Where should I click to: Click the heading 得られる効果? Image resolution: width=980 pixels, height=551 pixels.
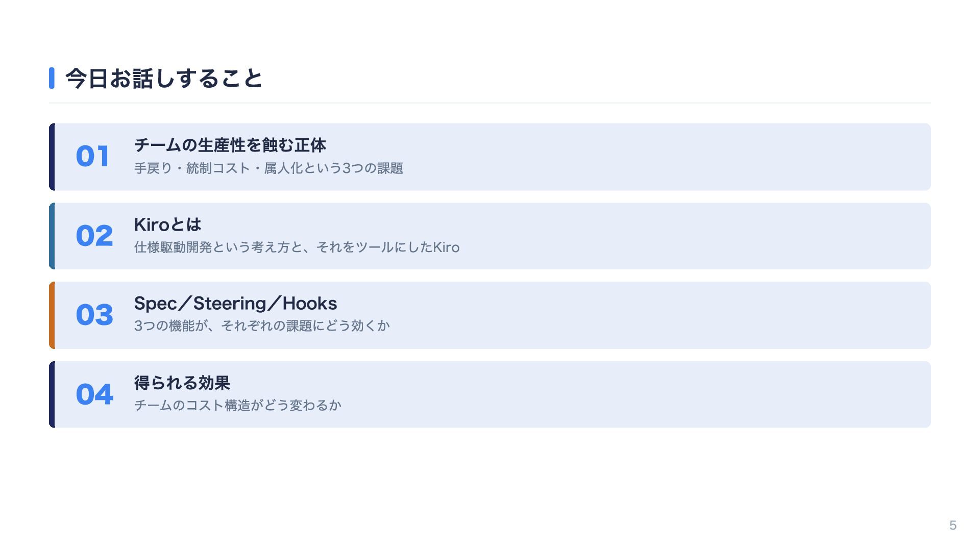point(182,383)
